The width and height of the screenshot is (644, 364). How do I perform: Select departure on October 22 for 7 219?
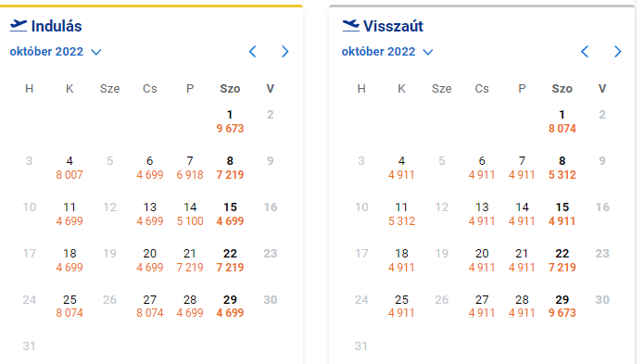click(x=230, y=260)
